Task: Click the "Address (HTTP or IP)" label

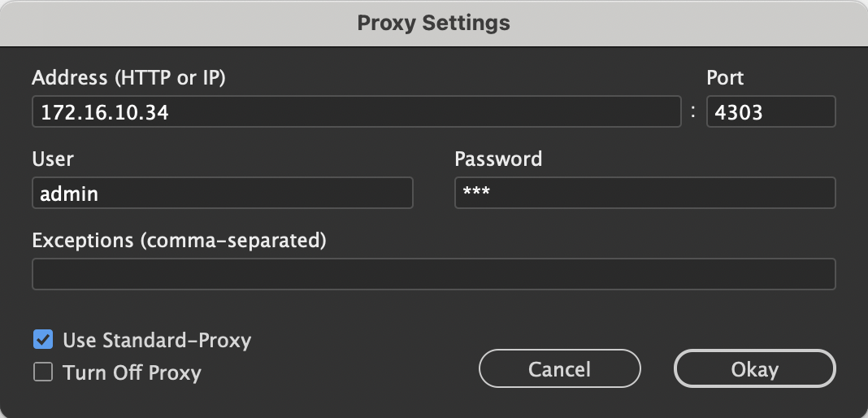Action: tap(128, 79)
